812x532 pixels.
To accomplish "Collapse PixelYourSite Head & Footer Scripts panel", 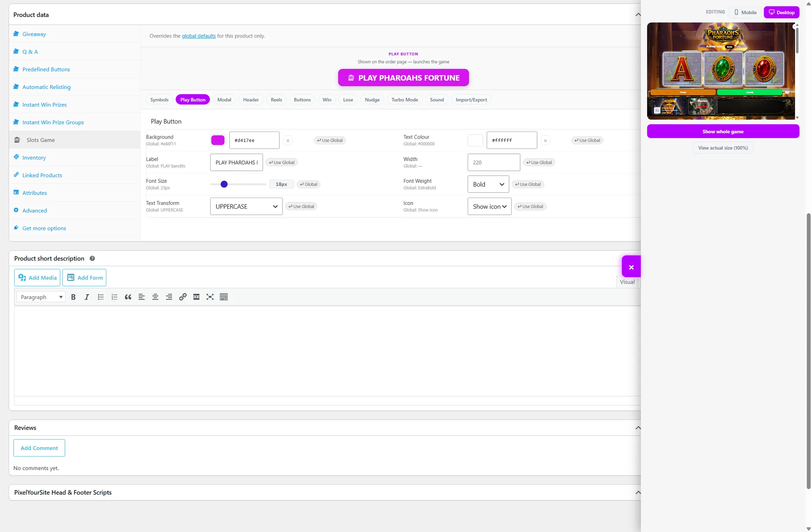I will (x=638, y=492).
